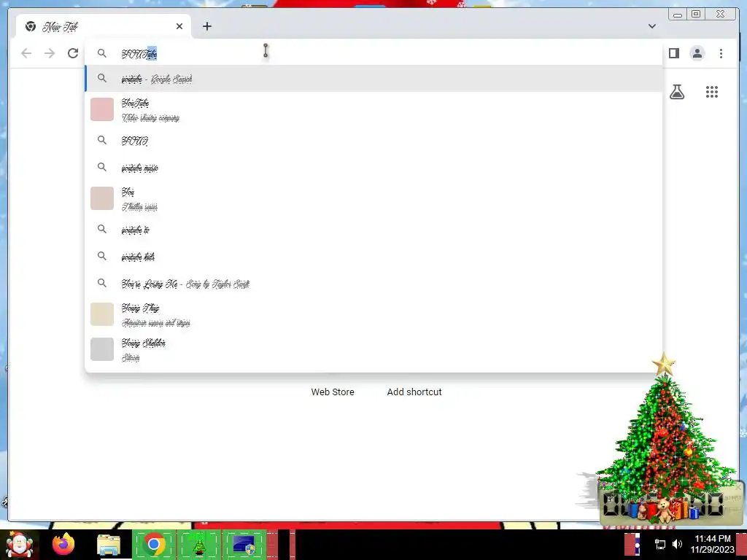Open the Chrome three-dot menu
The image size is (747, 560).
click(x=721, y=53)
